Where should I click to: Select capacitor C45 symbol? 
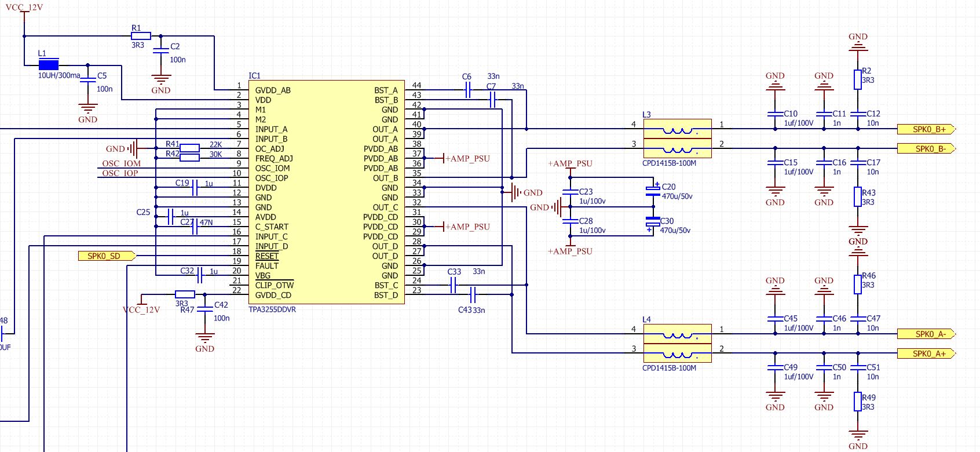(775, 318)
